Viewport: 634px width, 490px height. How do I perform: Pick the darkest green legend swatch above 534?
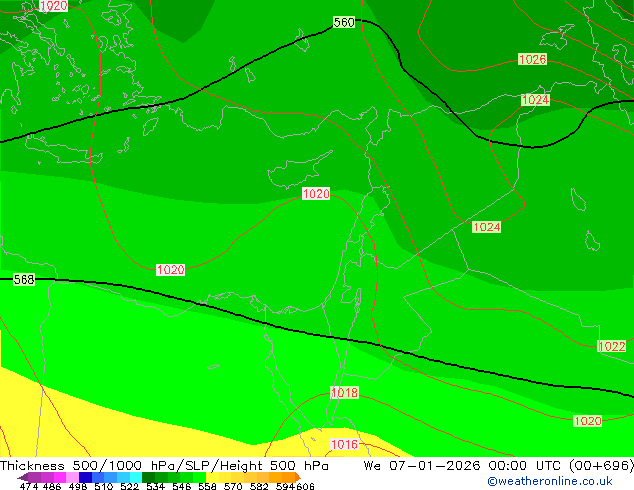tap(148, 477)
